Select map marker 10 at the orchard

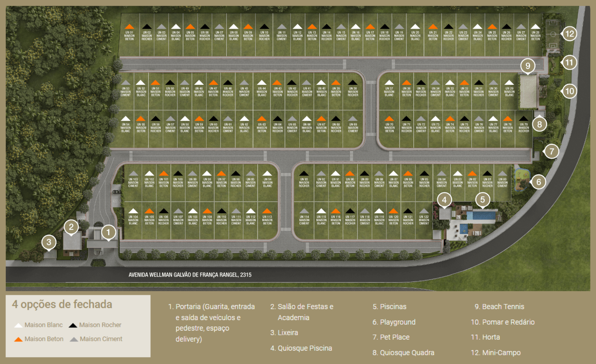pos(569,91)
